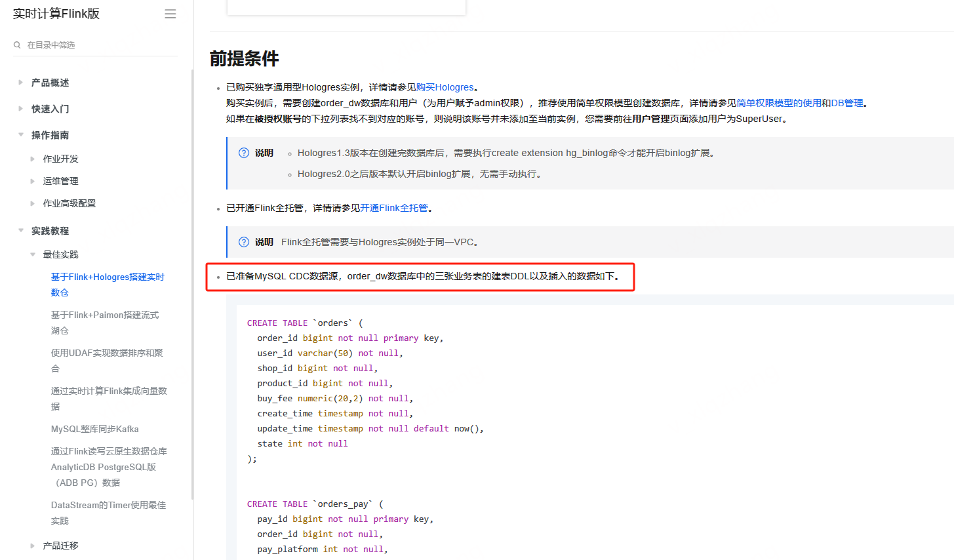This screenshot has height=560, width=954.
Task: Click the state int not null line
Action: [303, 443]
